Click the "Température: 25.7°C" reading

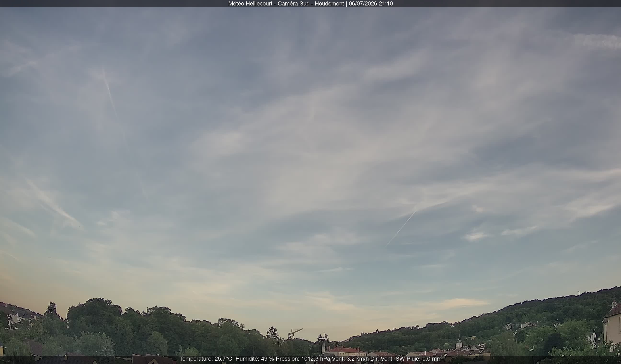[206, 359]
